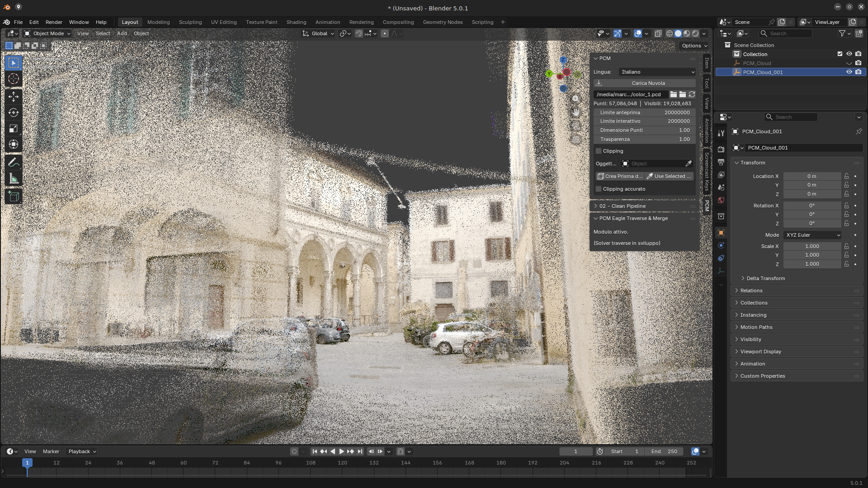Image resolution: width=868 pixels, height=488 pixels.
Task: Enable the Clipping accurato checkbox
Action: pos(599,189)
